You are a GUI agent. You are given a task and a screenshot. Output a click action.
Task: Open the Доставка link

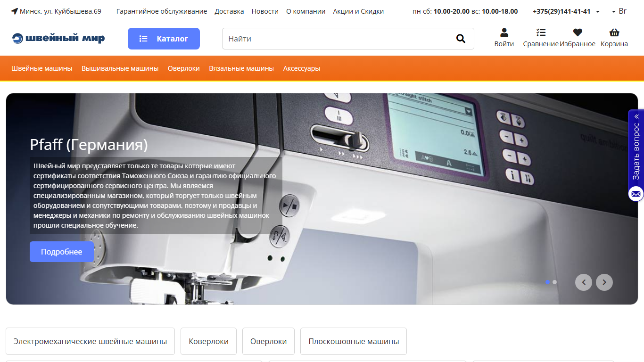(x=229, y=11)
